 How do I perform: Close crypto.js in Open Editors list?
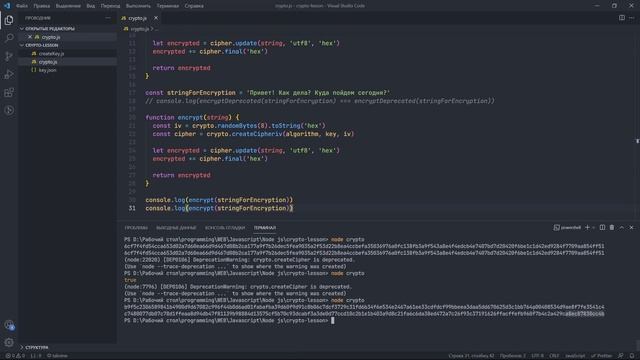click(x=30, y=37)
